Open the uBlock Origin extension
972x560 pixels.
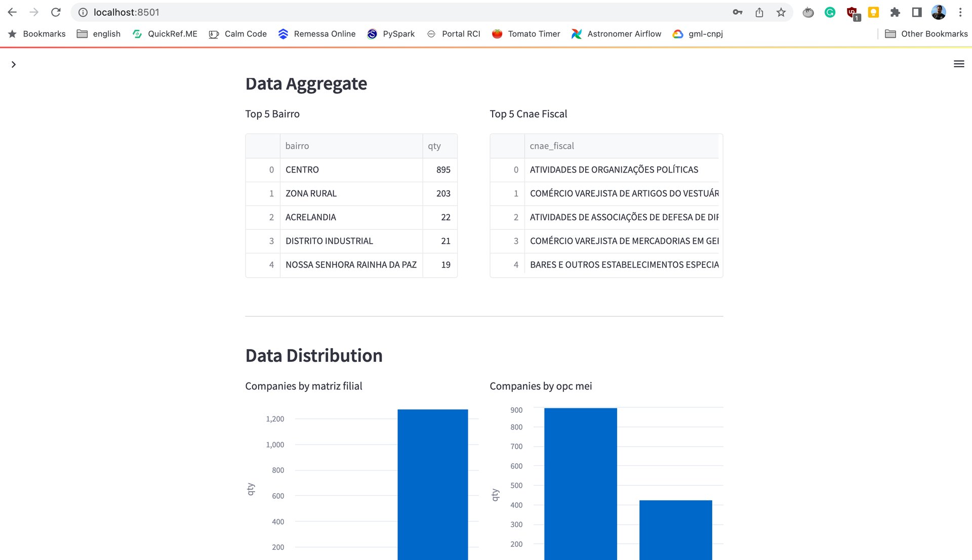click(851, 12)
